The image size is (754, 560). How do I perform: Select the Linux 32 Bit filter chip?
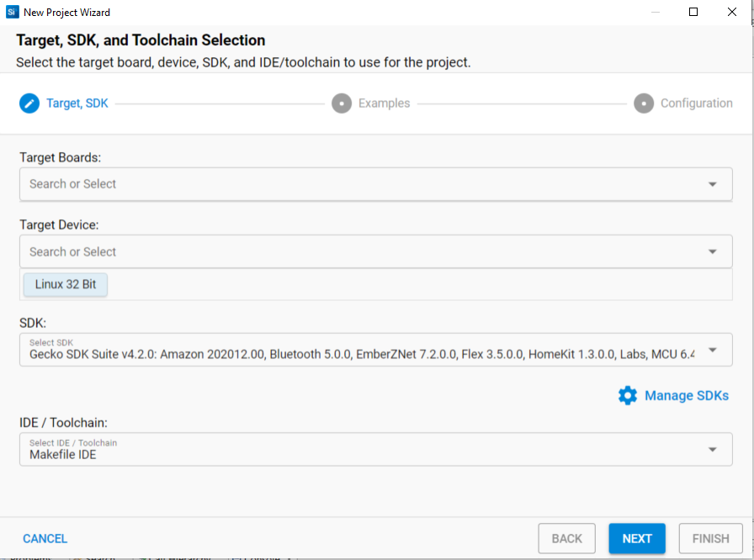tap(65, 284)
